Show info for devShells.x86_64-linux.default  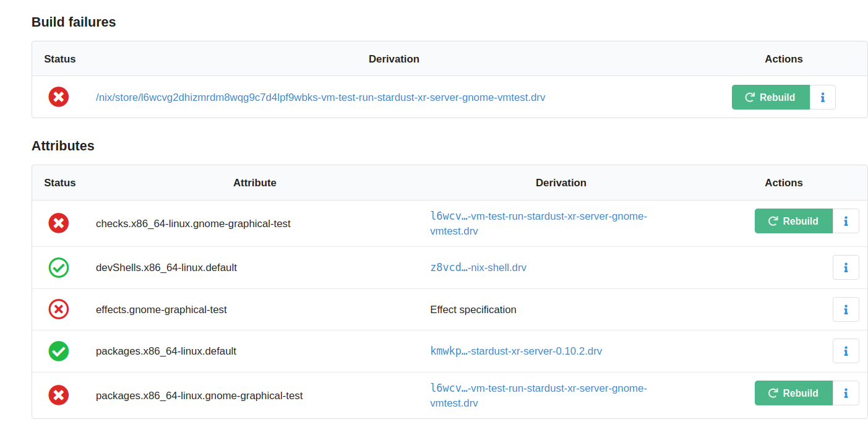pyautogui.click(x=846, y=267)
